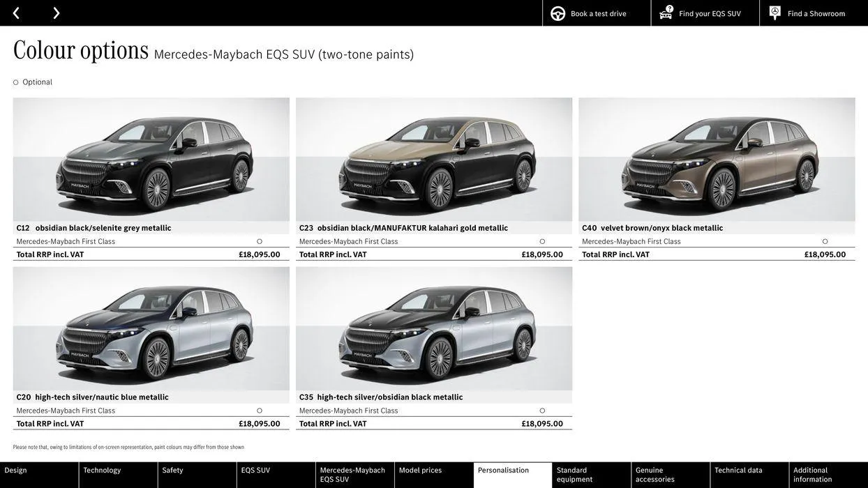This screenshot has height=488, width=868.
Task: Open the Mercedes-Maybach EQS SUV tab
Action: point(354,475)
